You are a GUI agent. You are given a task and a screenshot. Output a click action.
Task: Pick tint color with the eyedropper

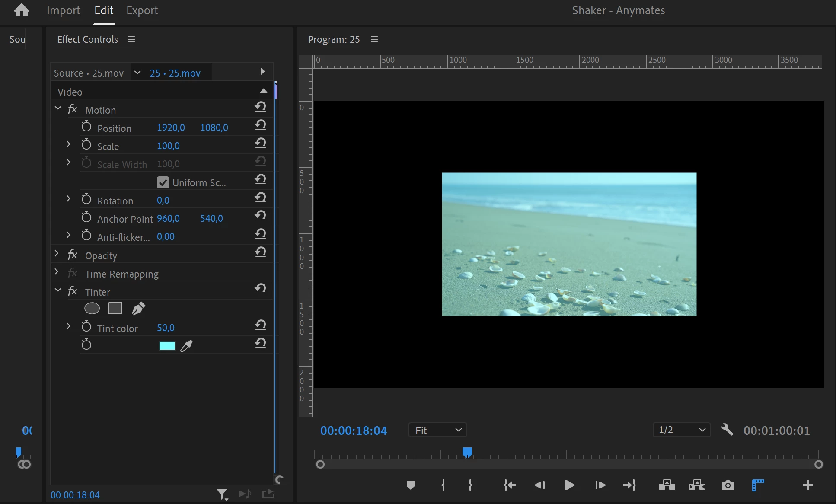coord(186,346)
